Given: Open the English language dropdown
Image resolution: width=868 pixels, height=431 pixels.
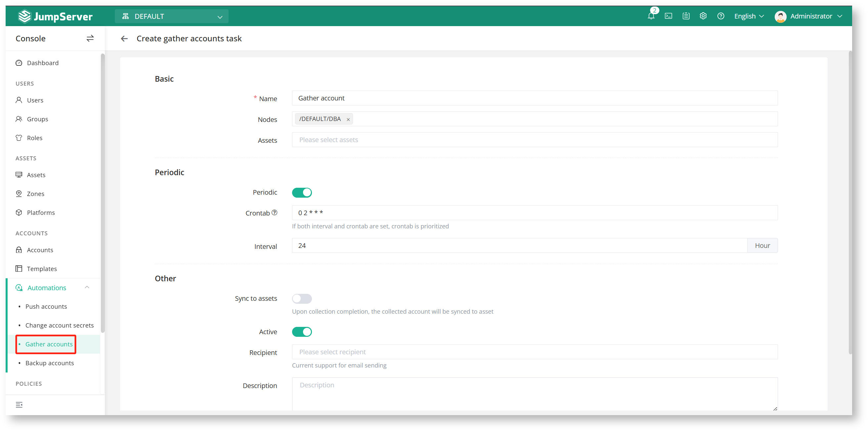Looking at the screenshot, I should coord(749,16).
